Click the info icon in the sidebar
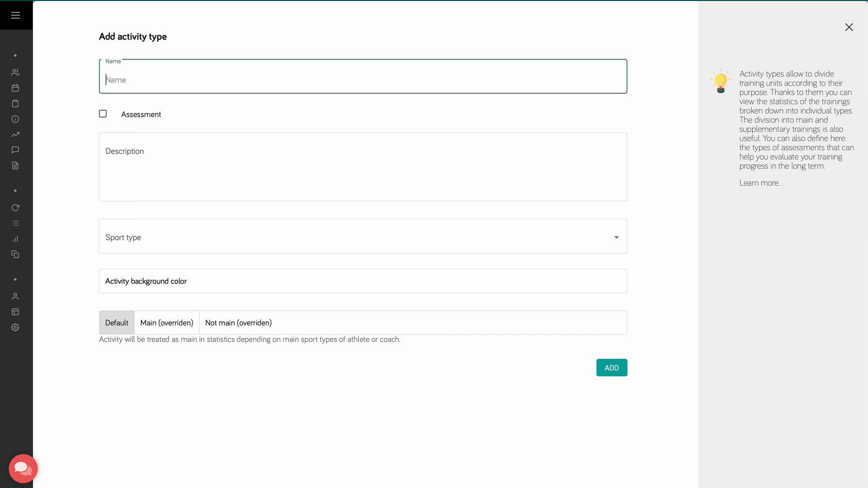The image size is (868, 488). click(15, 119)
